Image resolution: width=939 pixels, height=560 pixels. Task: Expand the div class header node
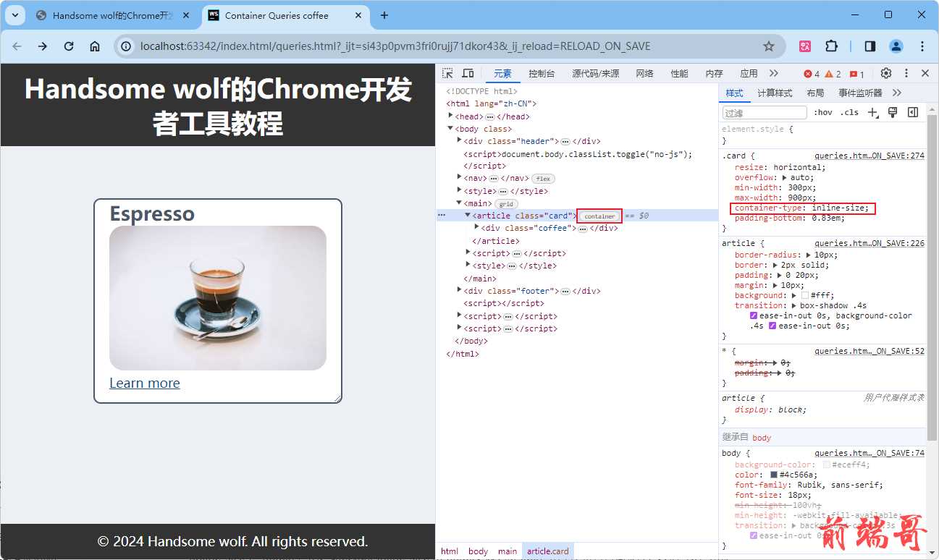point(460,140)
